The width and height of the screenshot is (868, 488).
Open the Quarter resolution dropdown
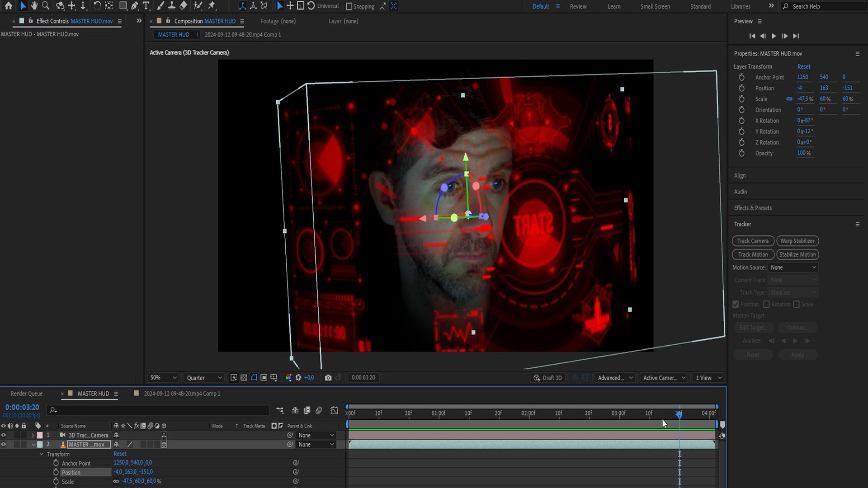204,378
